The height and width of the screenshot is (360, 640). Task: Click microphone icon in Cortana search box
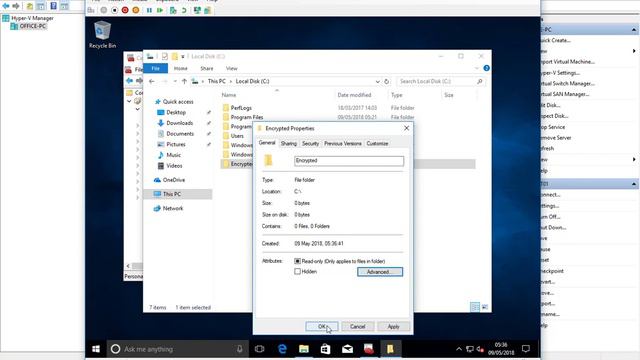coord(240,349)
